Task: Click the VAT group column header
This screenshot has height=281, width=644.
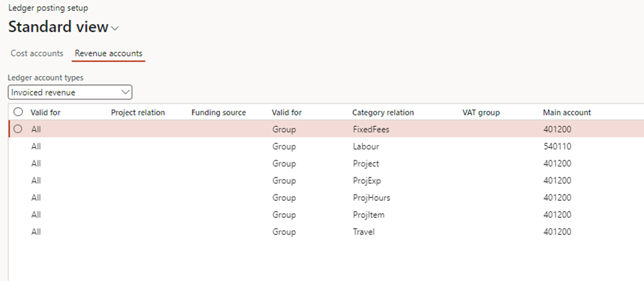Action: tap(481, 112)
